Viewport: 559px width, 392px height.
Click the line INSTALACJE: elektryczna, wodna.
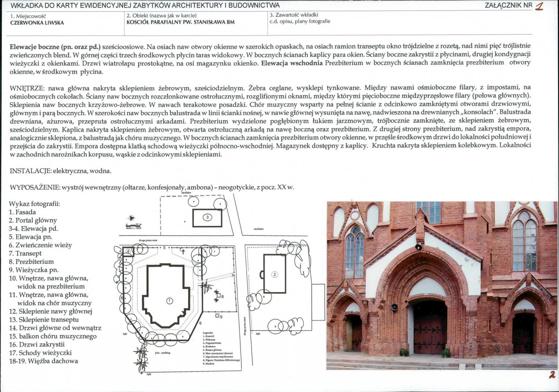point(60,171)
